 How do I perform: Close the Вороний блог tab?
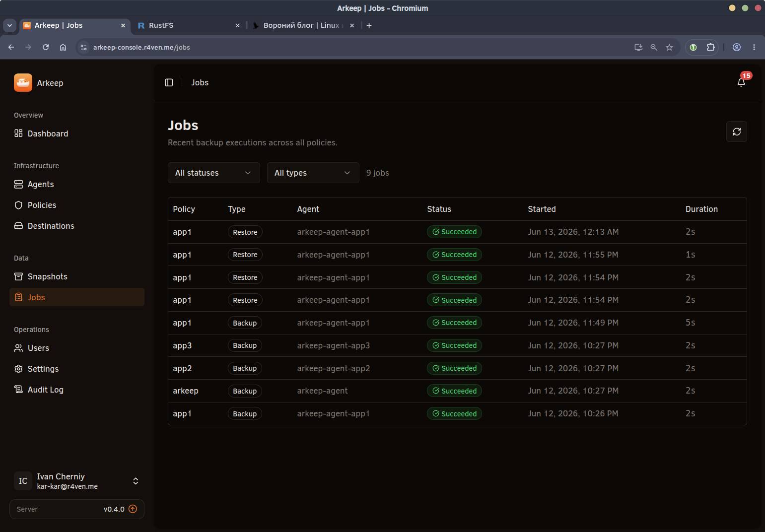tap(352, 25)
